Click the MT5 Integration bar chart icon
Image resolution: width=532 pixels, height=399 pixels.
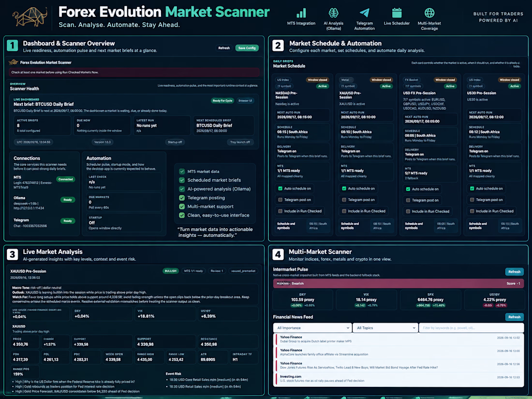[x=301, y=13]
